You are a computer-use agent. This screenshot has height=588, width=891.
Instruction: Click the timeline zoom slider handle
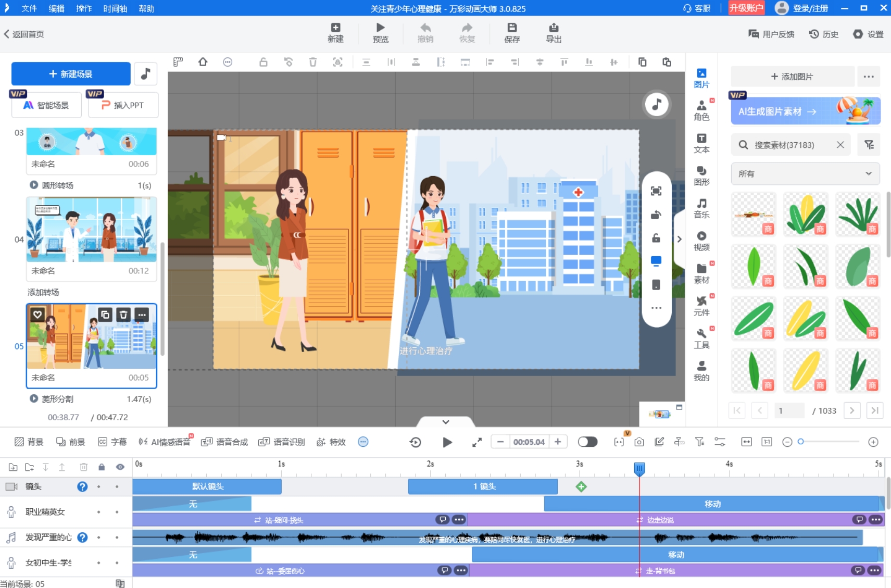tap(801, 442)
